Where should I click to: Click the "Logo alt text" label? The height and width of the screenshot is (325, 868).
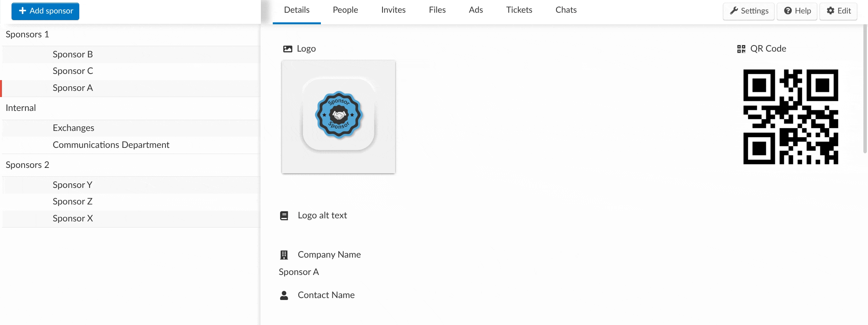322,216
